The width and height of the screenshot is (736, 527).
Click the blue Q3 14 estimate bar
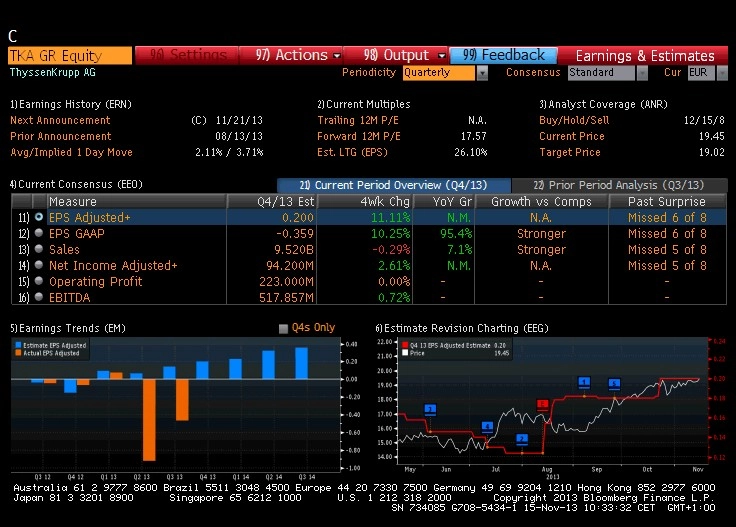click(x=301, y=363)
